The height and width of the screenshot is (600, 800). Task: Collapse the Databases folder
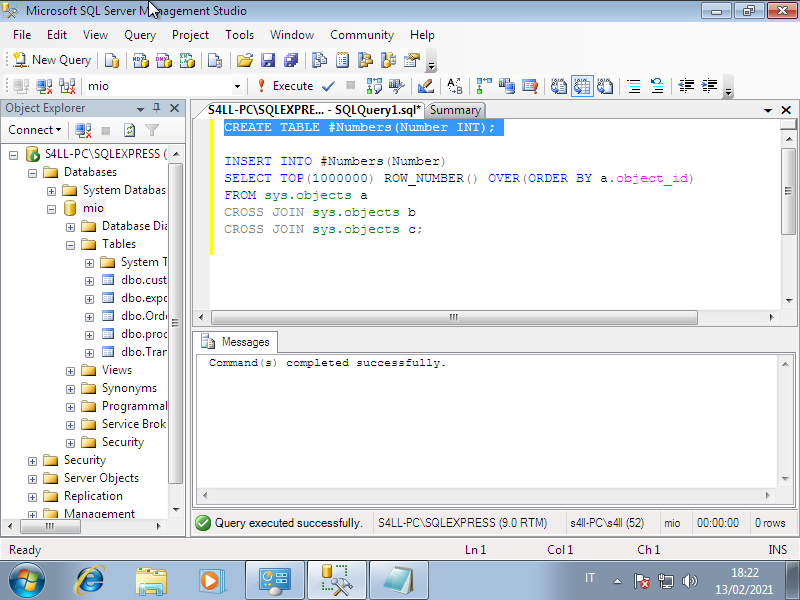pos(33,173)
